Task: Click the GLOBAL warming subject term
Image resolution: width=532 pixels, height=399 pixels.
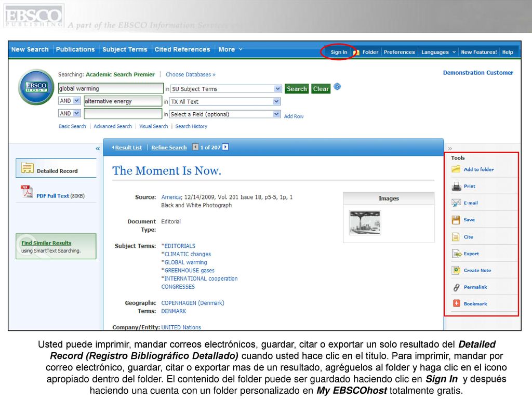Action: [x=185, y=262]
